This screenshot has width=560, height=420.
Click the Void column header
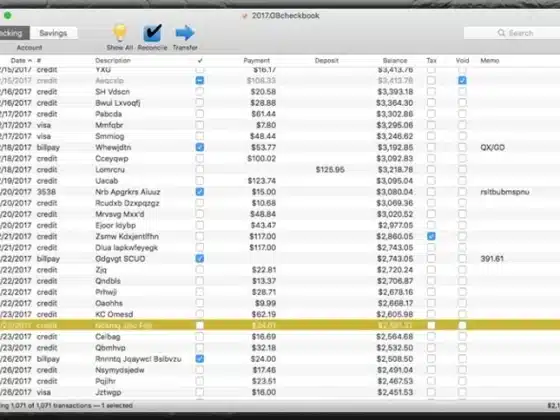(462, 60)
